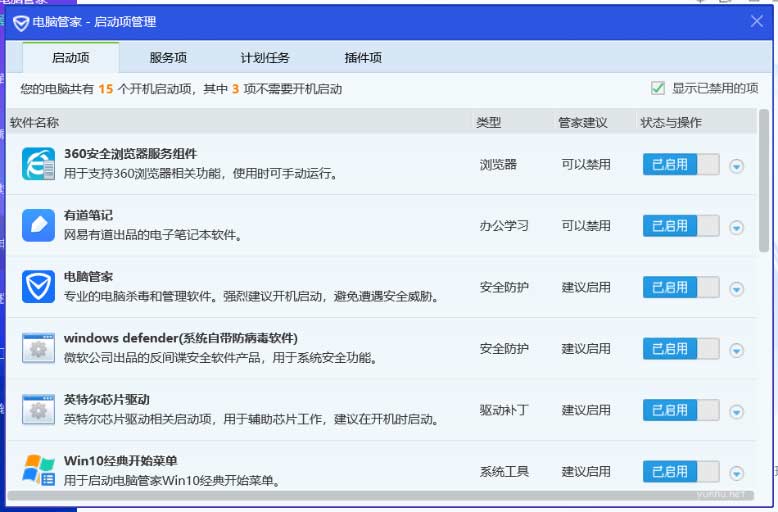Click 可以禁用 suggestion in 有道笔记 row
The width and height of the screenshot is (778, 512).
pos(586,226)
